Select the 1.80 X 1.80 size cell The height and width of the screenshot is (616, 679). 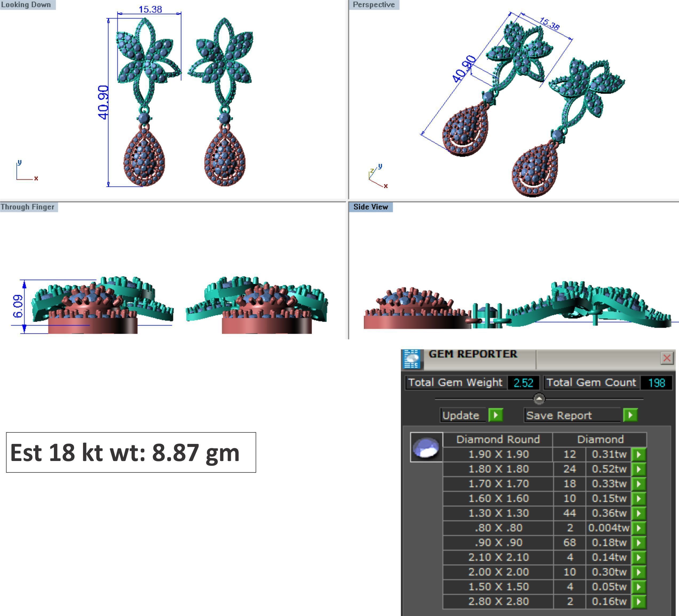point(499,469)
